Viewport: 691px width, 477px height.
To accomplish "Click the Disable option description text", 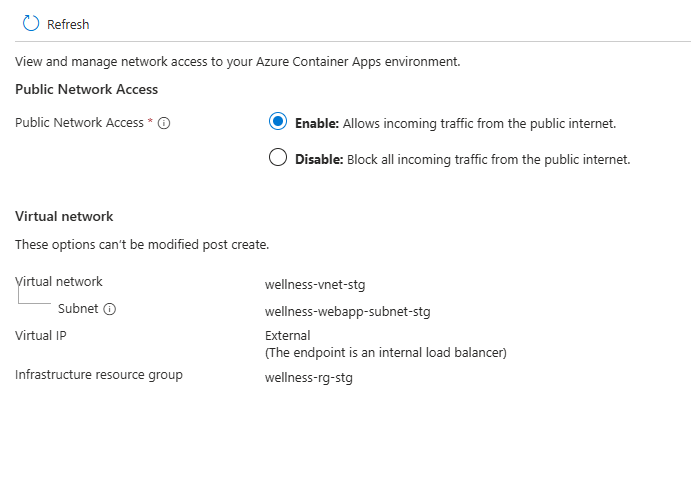I will [x=463, y=160].
